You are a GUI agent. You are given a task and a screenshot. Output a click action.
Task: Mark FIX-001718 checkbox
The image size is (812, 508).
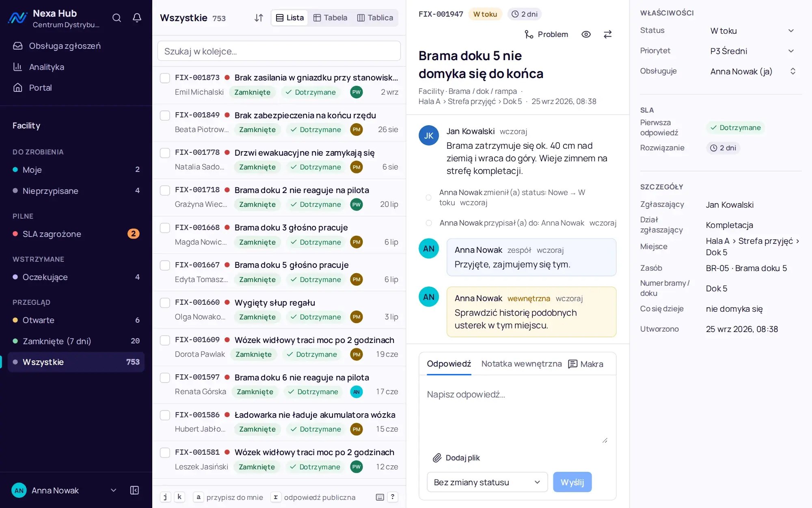165,190
